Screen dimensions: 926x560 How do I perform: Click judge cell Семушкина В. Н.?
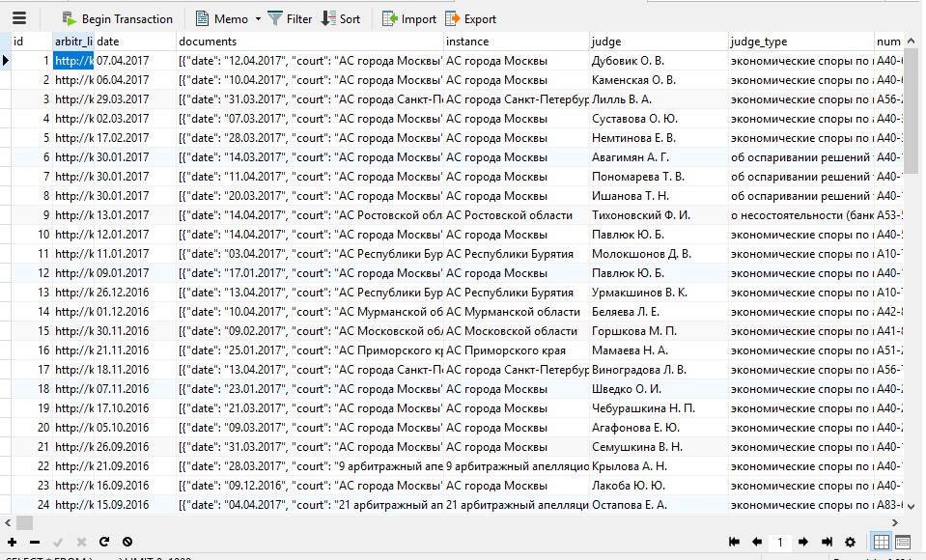(659, 447)
